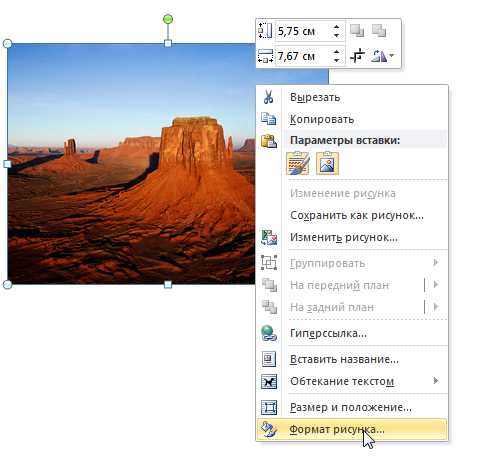Increase the width 7,67 см spinner
The image size is (478, 457).
(336, 52)
